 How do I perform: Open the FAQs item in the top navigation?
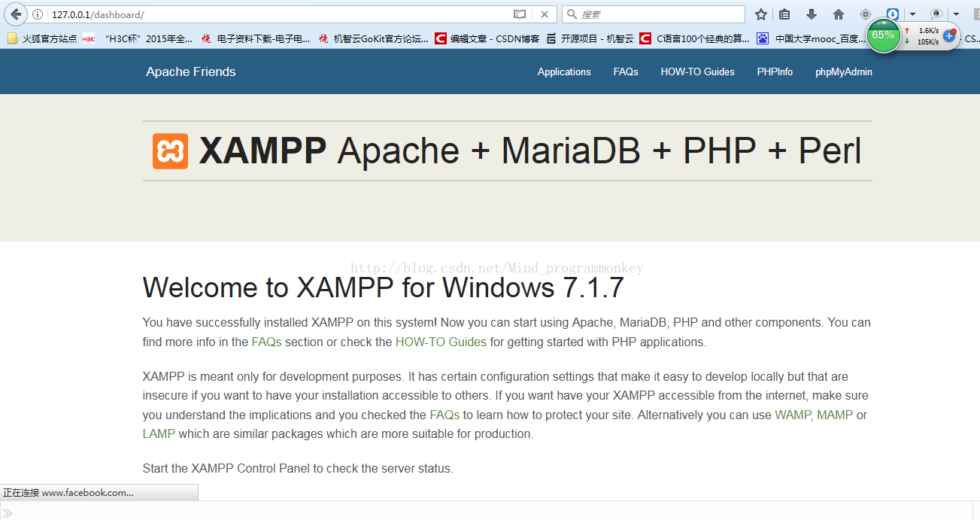(x=626, y=71)
